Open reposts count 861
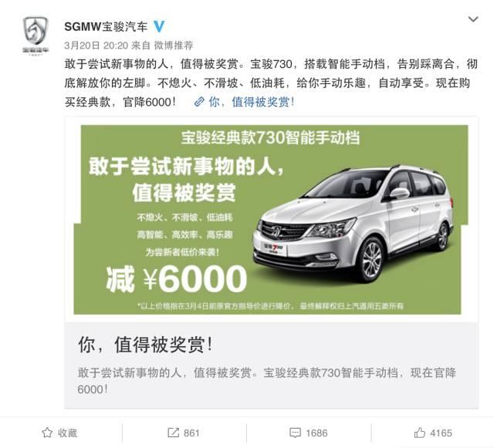This screenshot has width=494, height=448. (x=191, y=433)
